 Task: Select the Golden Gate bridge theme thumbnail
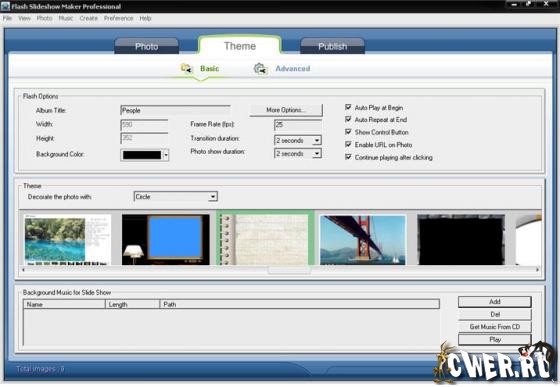coord(363,240)
